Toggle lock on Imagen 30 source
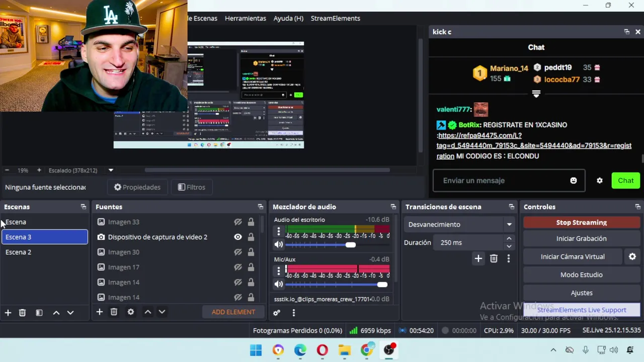 click(x=251, y=252)
